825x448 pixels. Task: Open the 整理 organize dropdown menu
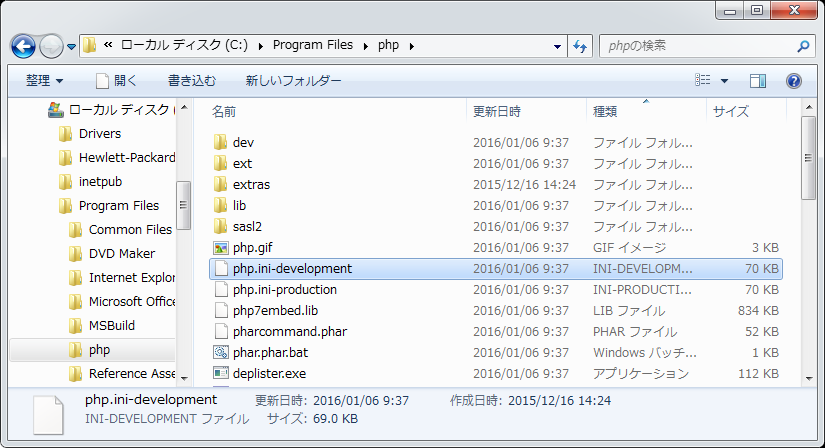tap(44, 80)
